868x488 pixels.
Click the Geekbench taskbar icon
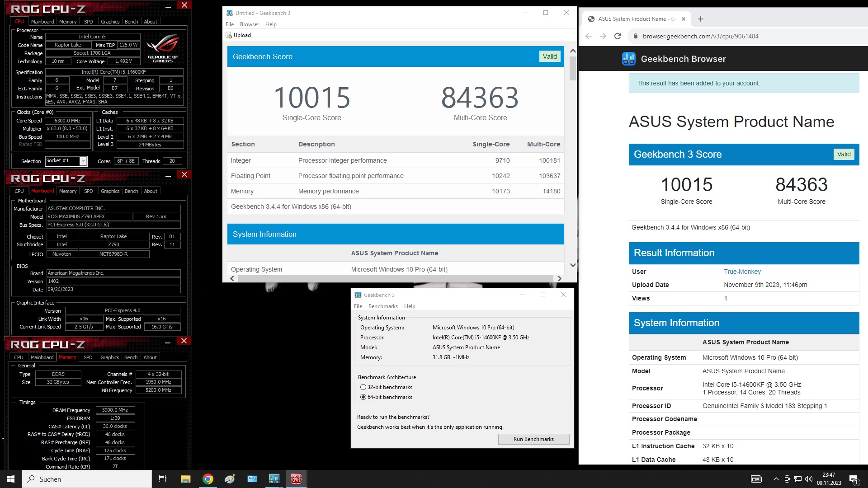click(274, 479)
